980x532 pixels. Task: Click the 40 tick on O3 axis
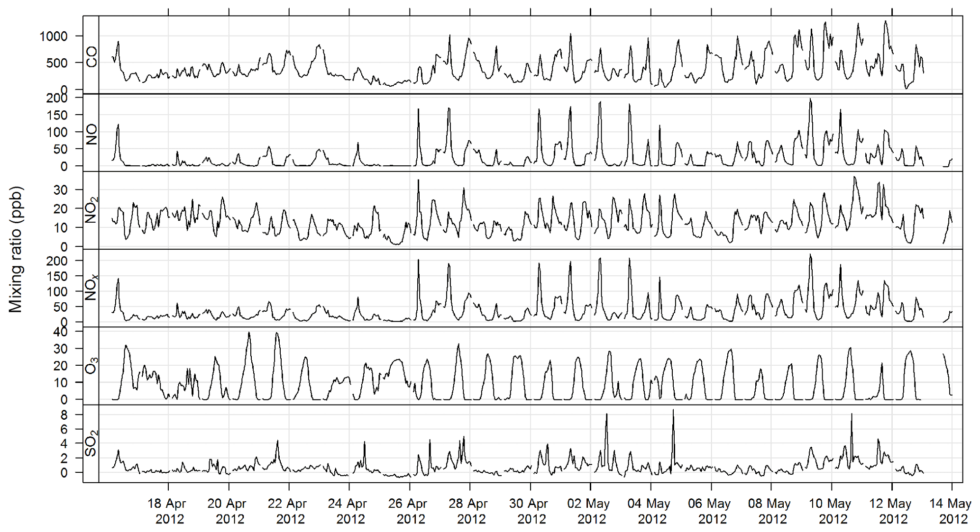click(x=60, y=332)
